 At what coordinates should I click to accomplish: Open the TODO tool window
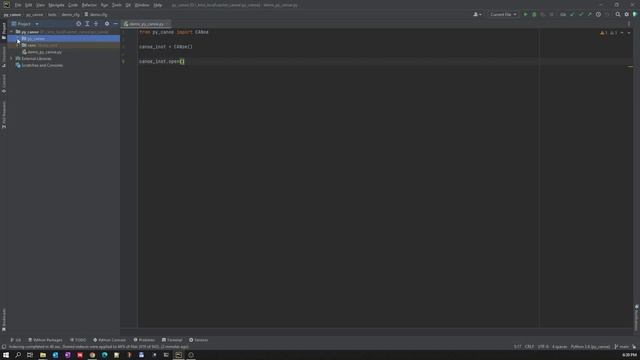pos(78,340)
